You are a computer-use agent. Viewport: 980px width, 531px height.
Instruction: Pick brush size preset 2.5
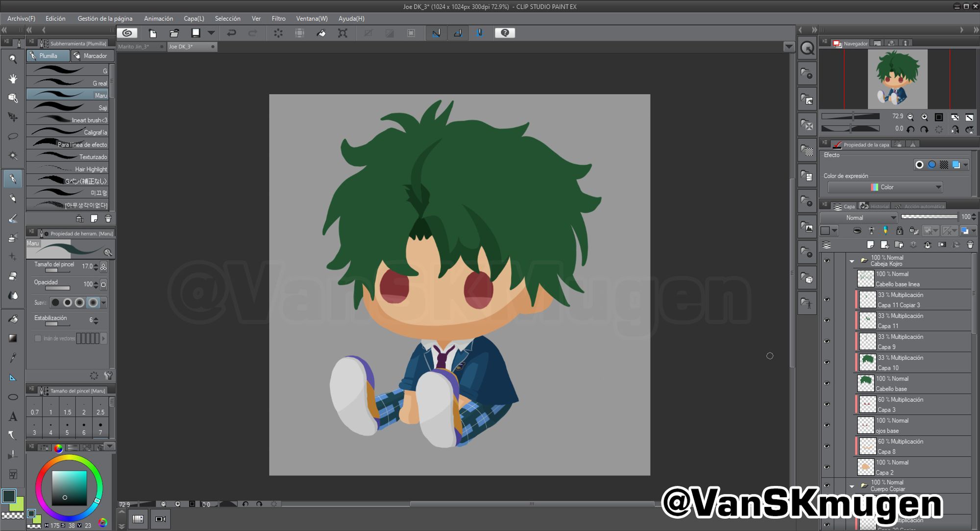[x=100, y=407]
